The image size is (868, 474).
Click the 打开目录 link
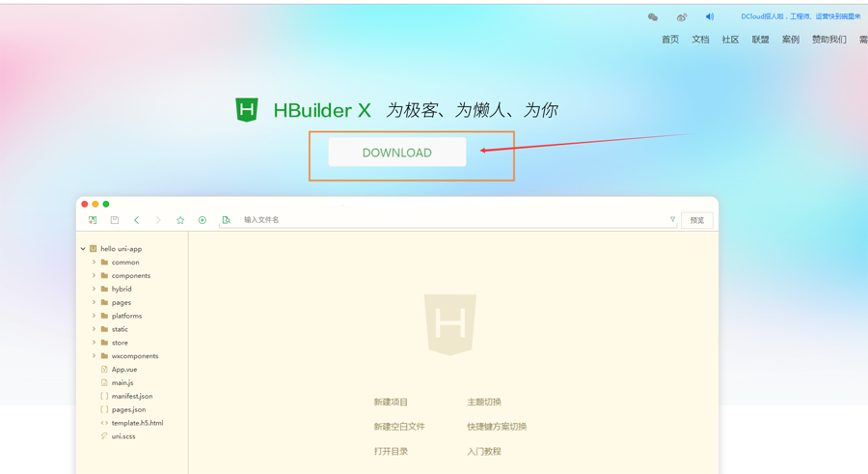(391, 451)
